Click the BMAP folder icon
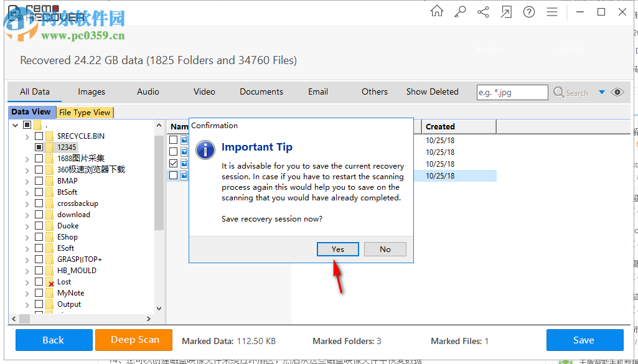This screenshot has height=364, width=638. [x=50, y=180]
